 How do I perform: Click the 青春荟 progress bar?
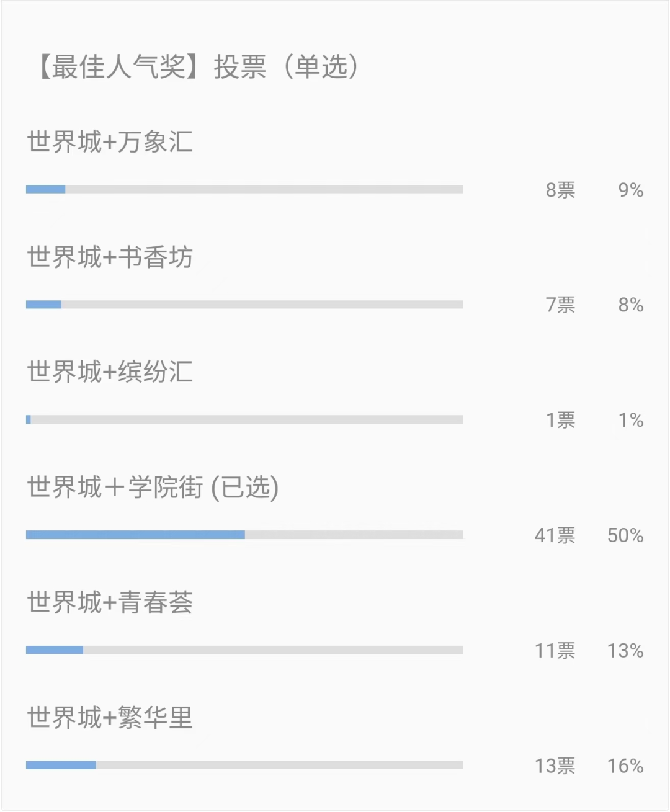tap(244, 650)
